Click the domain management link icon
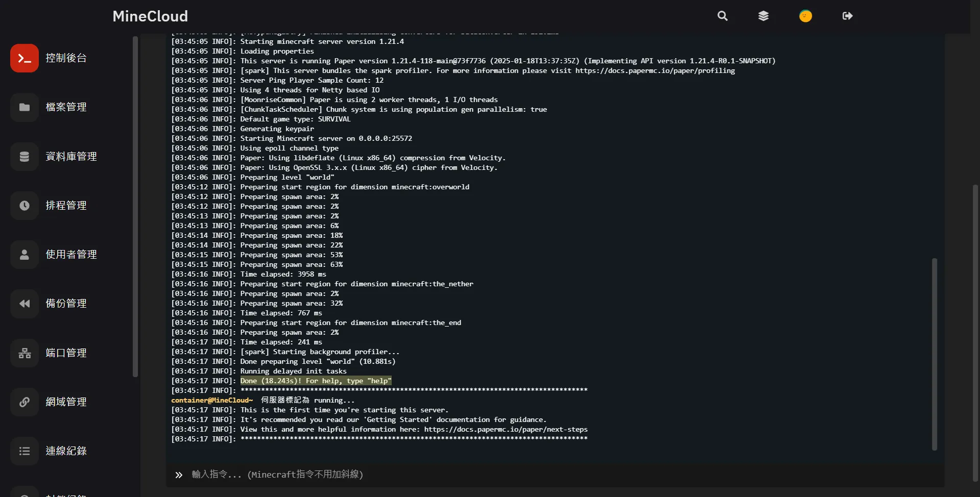 click(x=24, y=402)
